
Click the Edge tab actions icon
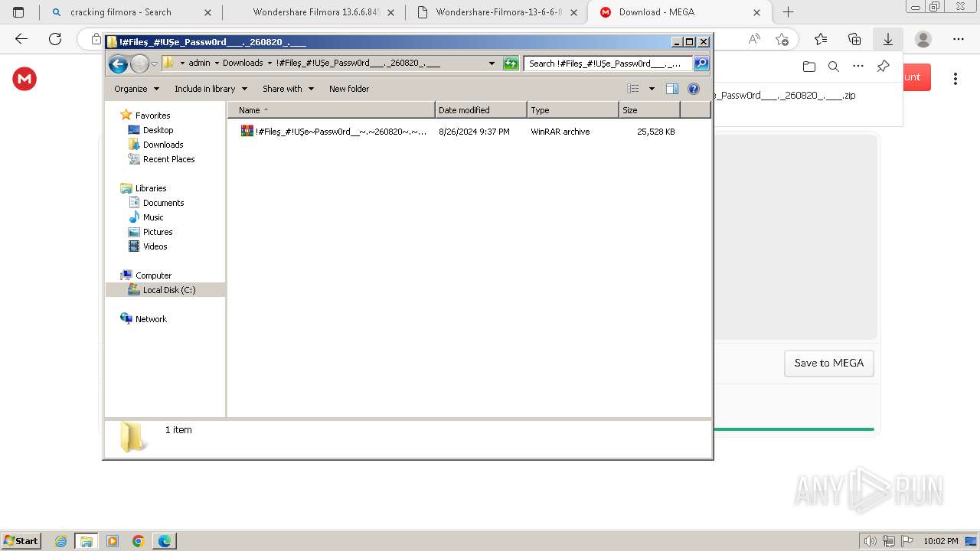click(x=18, y=12)
